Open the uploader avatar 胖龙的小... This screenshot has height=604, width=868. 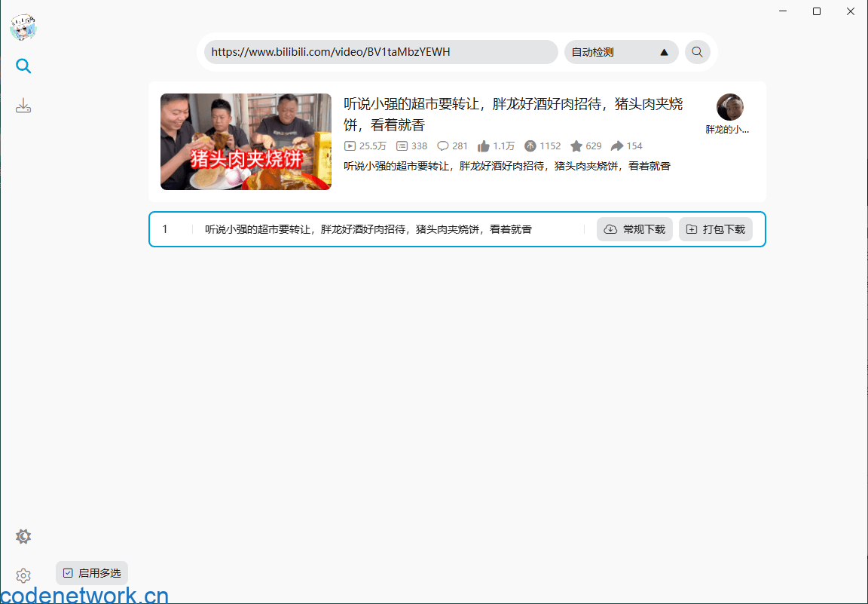pyautogui.click(x=729, y=107)
